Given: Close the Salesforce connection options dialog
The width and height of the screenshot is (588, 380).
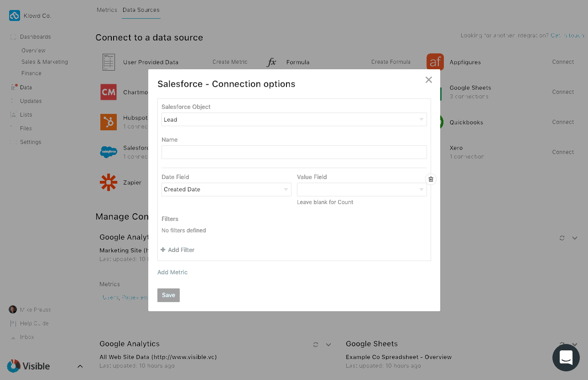Looking at the screenshot, I should coord(428,80).
